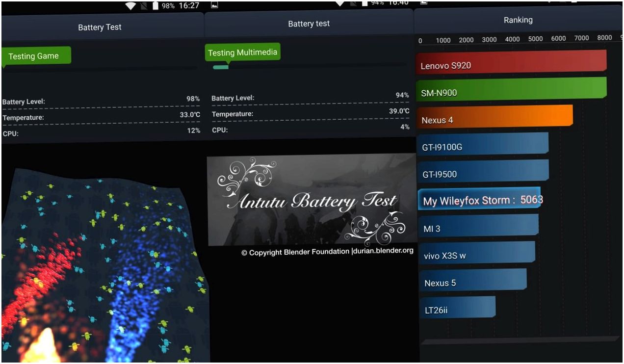624x364 pixels.
Task: Click the Antutu Battery Test video image
Action: pyautogui.click(x=311, y=200)
